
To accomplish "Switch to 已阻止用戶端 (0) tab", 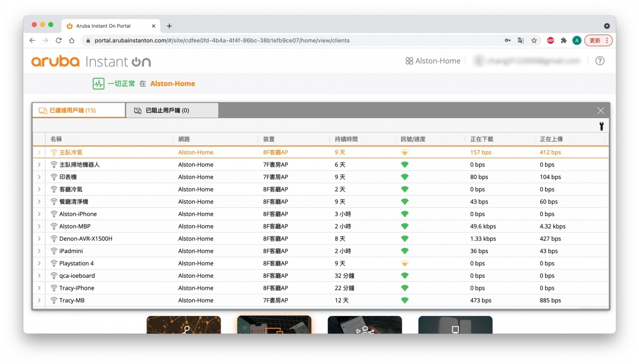I will pyautogui.click(x=172, y=110).
